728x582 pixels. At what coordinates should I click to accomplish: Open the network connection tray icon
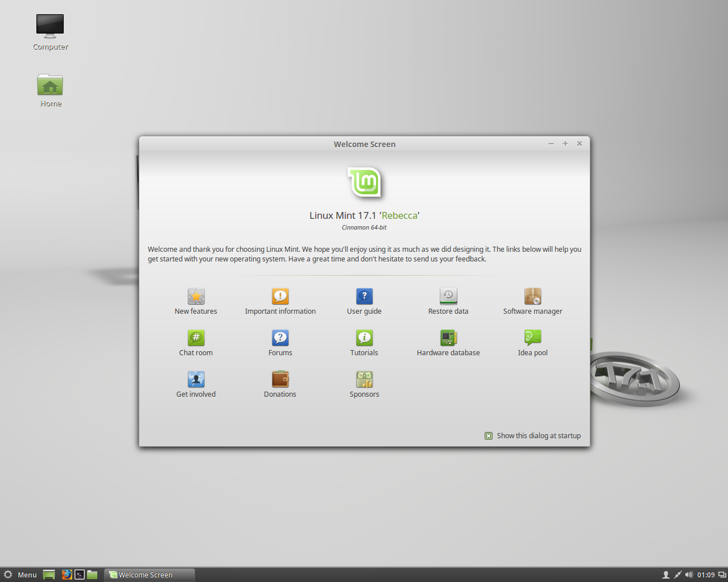pos(677,575)
